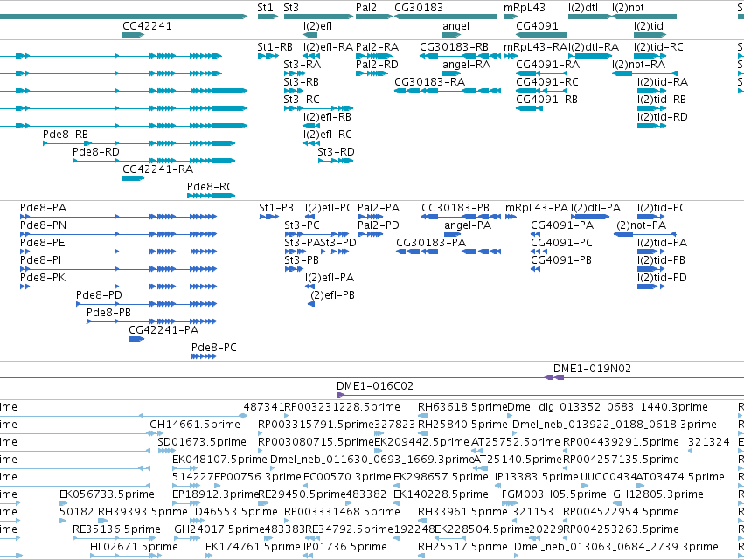Screen dimensions: 744x560
Task: Click the CG4091-RA transcript label
Action: pyautogui.click(x=547, y=65)
